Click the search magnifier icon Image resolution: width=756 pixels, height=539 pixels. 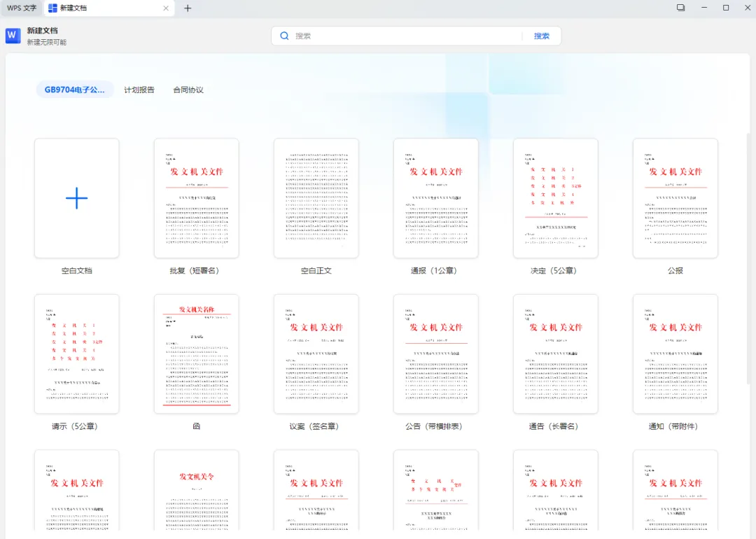284,36
